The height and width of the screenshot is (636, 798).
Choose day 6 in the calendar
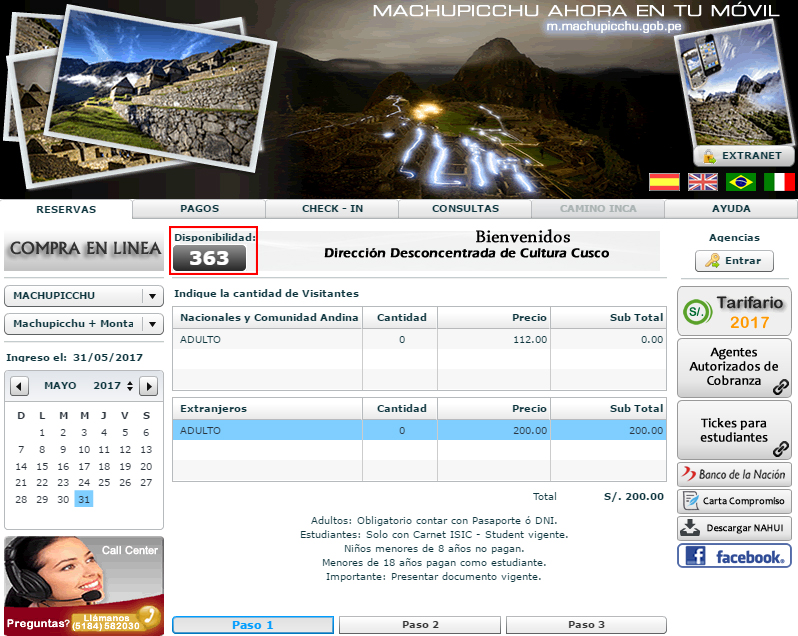pos(146,432)
